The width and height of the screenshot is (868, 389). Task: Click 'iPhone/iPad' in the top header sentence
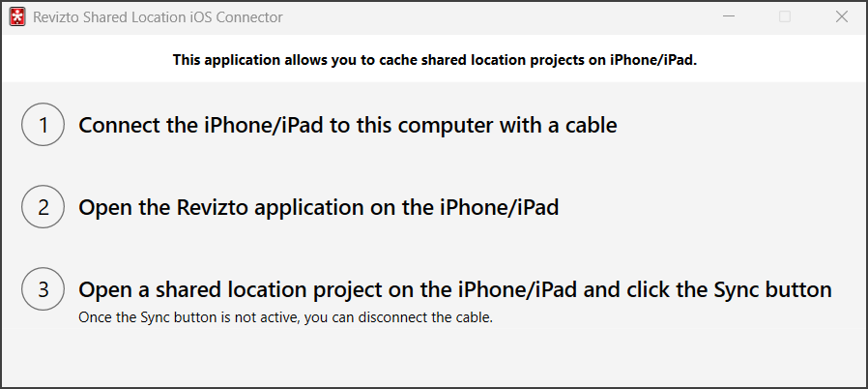click(652, 60)
